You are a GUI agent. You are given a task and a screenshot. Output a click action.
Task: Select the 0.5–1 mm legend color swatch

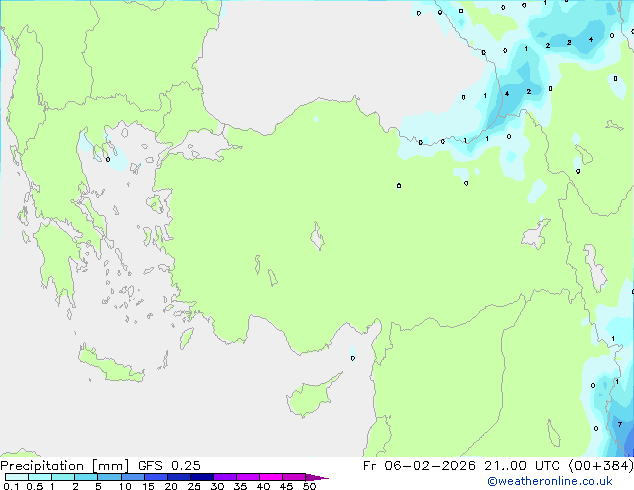coord(40,477)
